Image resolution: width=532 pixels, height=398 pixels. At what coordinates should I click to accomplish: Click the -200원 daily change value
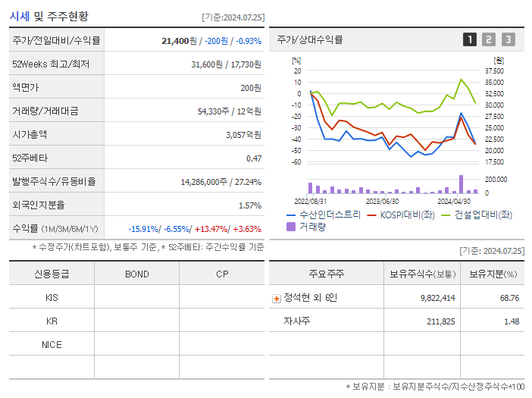click(x=216, y=41)
